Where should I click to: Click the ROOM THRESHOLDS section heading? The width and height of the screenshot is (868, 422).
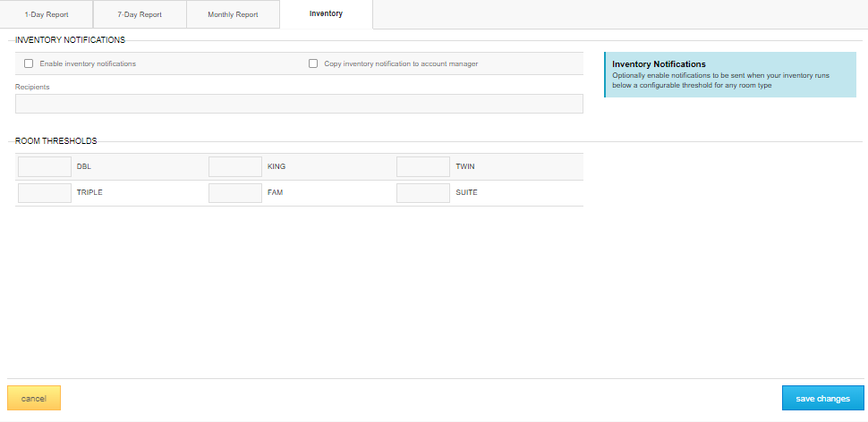click(x=55, y=141)
